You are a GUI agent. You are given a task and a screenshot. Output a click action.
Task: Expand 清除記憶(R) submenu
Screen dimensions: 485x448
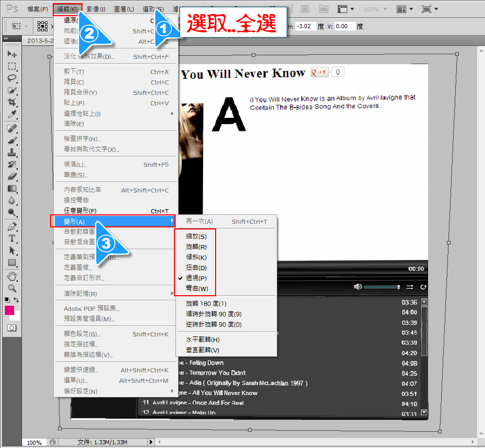[116, 294]
